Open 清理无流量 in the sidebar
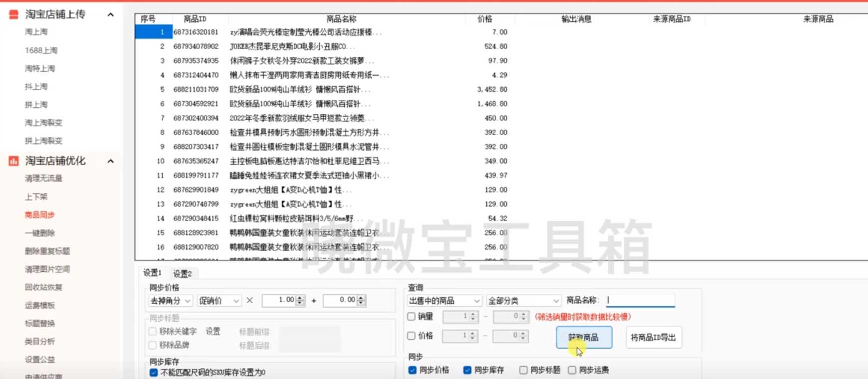 43,179
